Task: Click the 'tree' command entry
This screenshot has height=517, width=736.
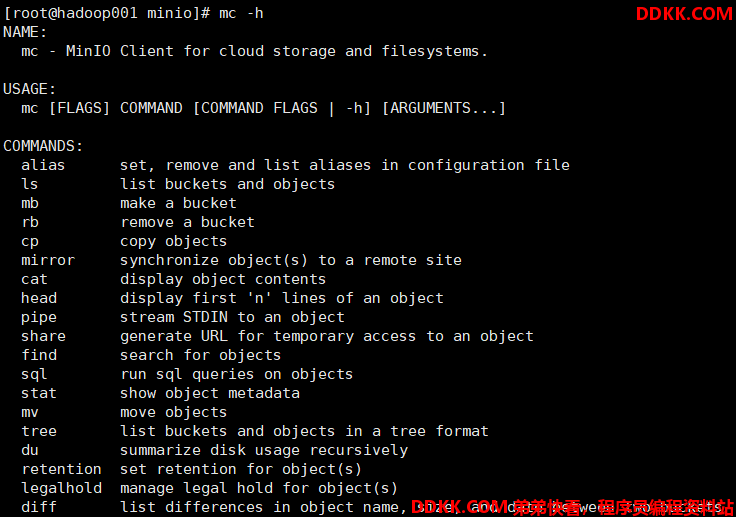Action: pyautogui.click(x=39, y=431)
